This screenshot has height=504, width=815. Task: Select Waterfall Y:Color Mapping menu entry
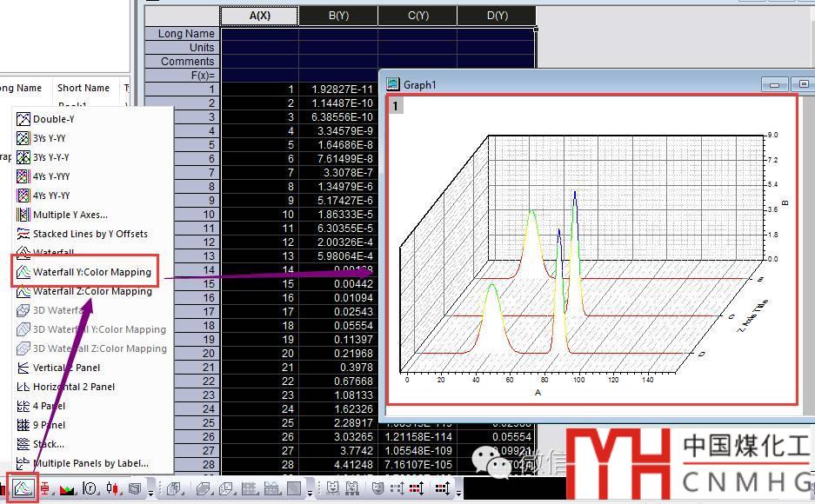91,272
